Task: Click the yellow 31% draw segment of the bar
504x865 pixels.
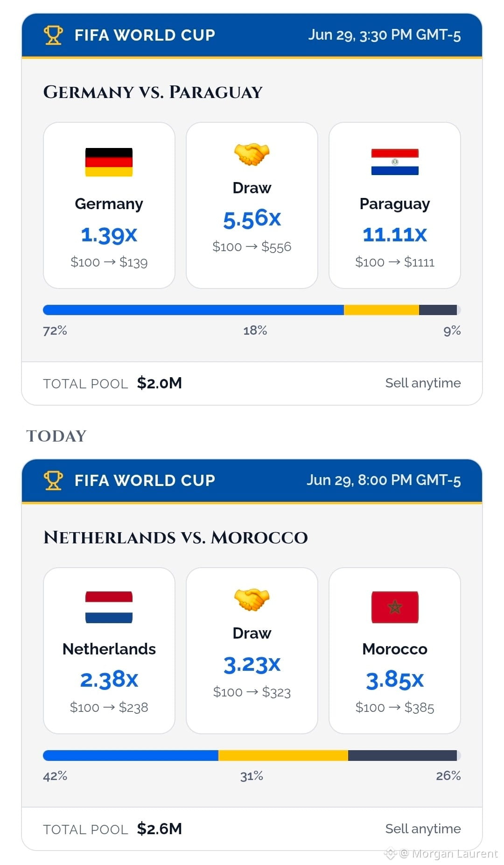Action: [283, 755]
